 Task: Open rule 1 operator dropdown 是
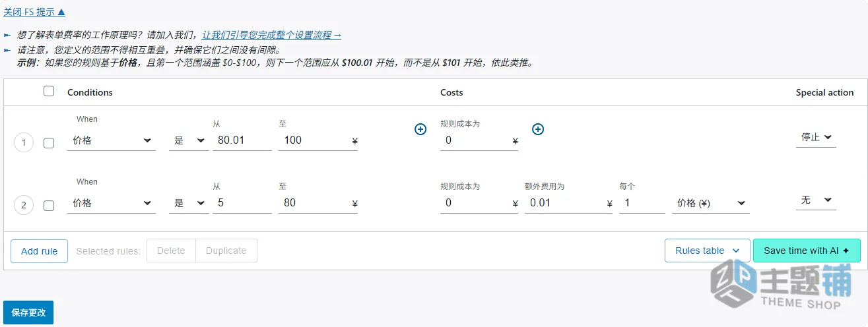pos(189,140)
